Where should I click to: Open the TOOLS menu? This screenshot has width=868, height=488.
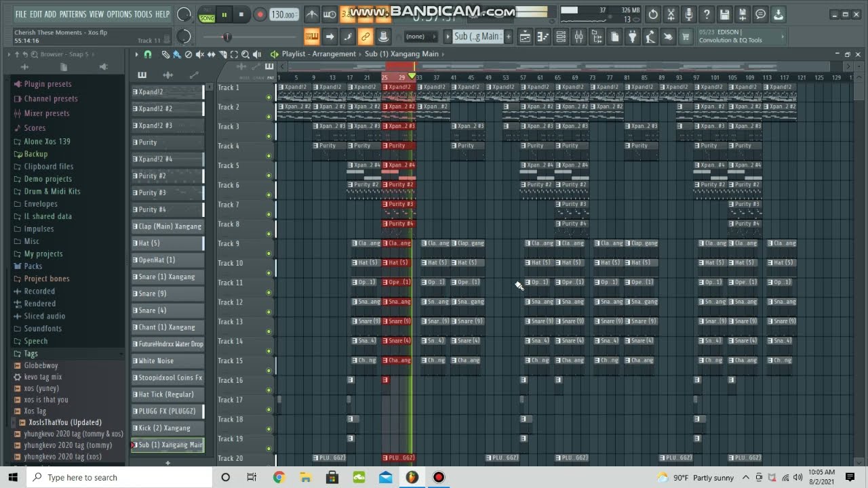pos(143,14)
